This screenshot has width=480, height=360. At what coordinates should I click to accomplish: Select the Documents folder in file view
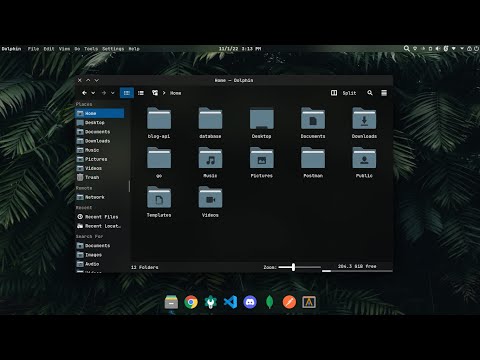pyautogui.click(x=313, y=118)
